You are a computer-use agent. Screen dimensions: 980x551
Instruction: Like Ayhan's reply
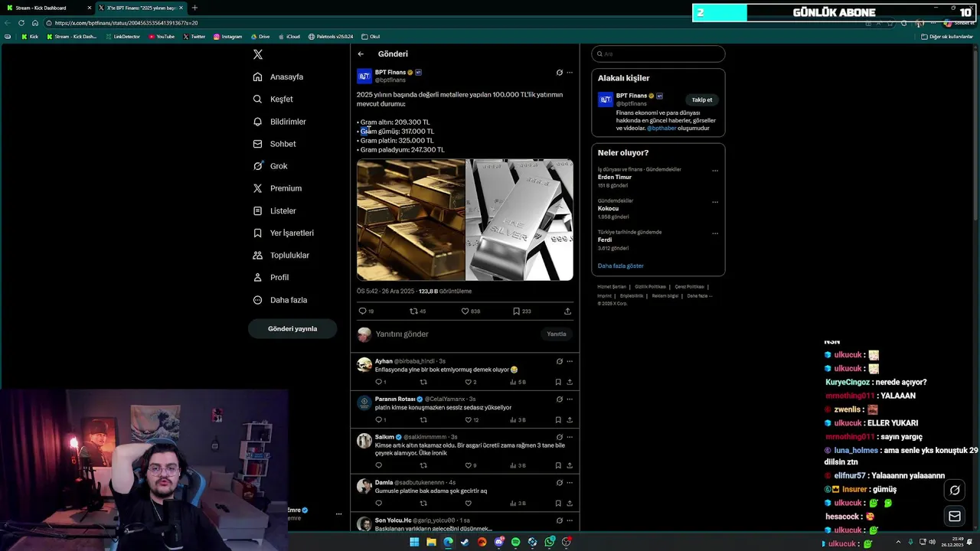point(471,382)
